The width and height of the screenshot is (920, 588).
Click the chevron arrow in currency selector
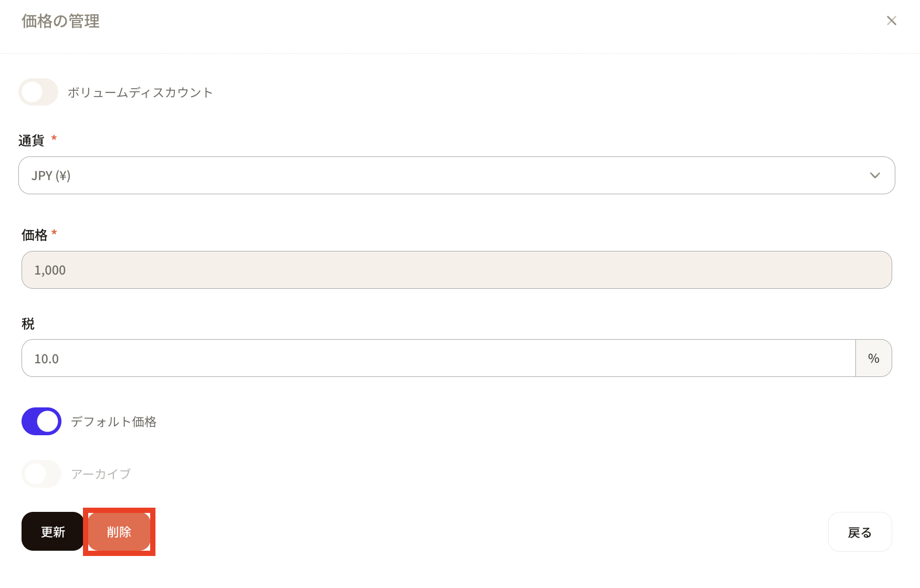(x=874, y=175)
